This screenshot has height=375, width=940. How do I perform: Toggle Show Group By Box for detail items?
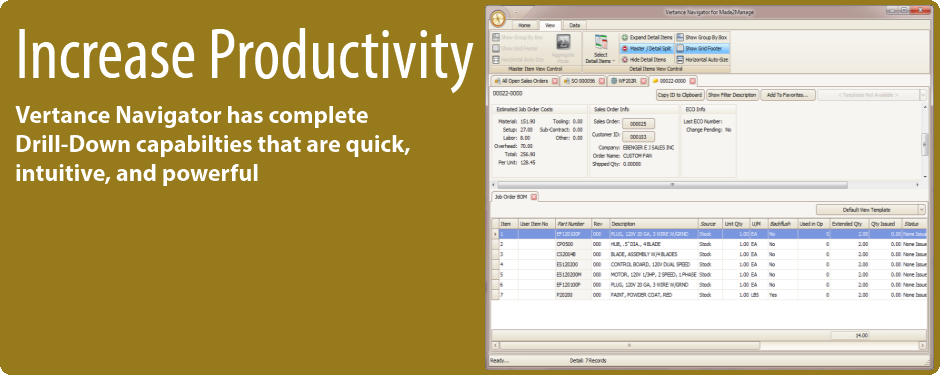click(702, 37)
